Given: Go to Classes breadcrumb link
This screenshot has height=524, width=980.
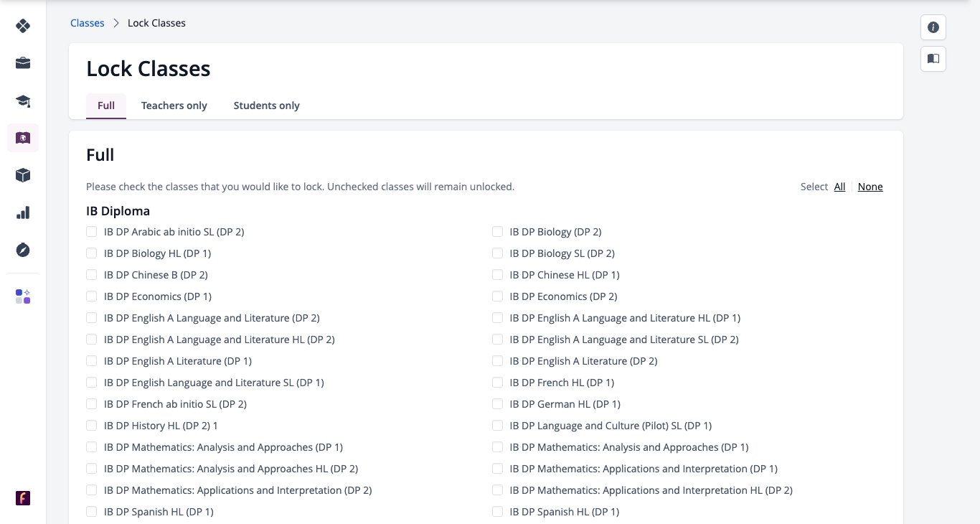Looking at the screenshot, I should point(88,23).
